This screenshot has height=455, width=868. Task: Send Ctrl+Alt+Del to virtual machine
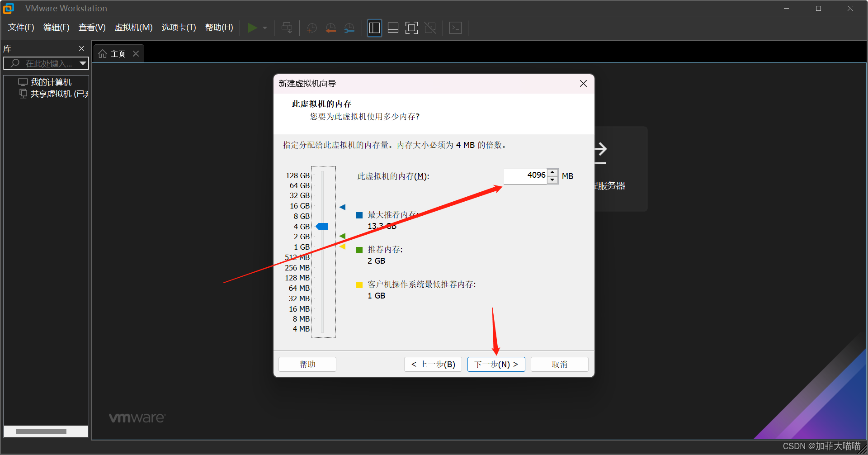click(287, 28)
